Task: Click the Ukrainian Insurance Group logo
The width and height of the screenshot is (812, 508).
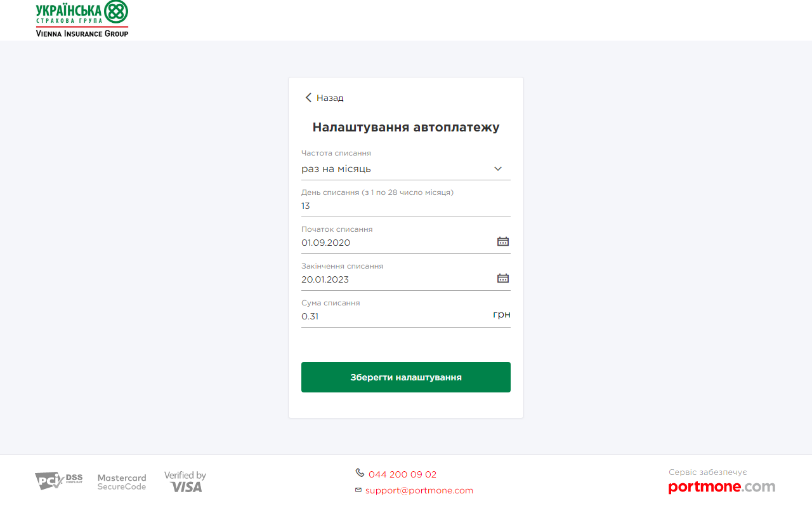Action: pyautogui.click(x=82, y=19)
